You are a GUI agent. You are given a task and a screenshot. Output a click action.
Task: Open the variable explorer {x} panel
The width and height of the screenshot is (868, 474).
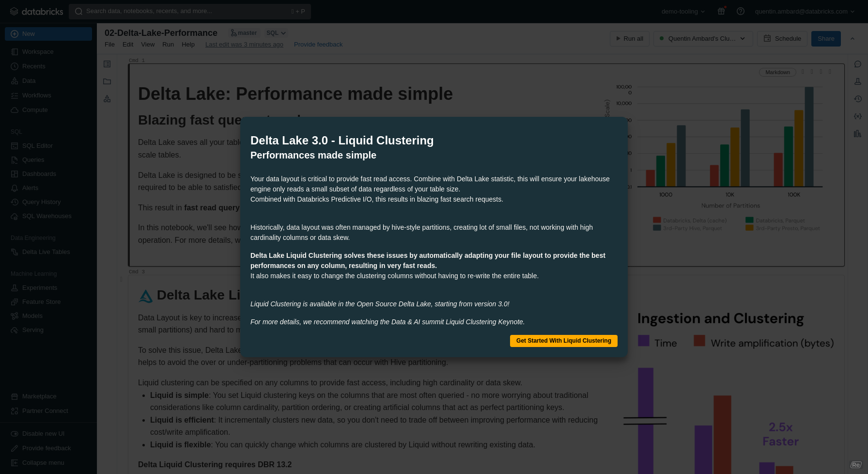(x=858, y=116)
